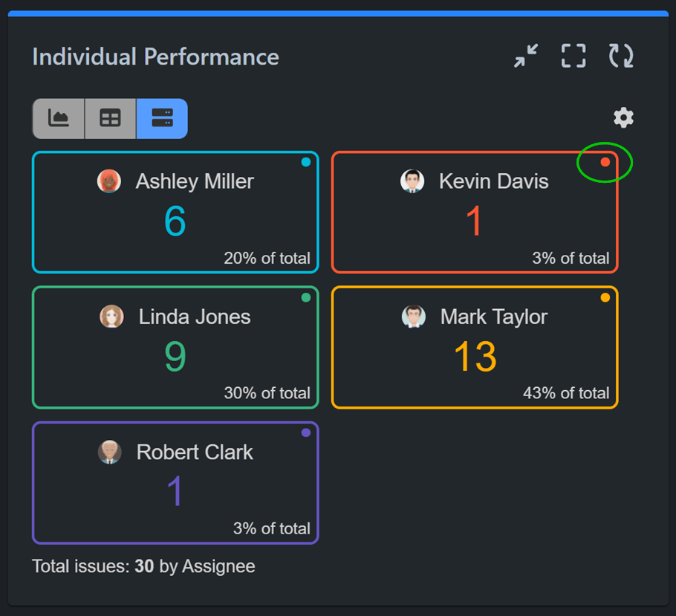Click Robert Clark's avatar

click(x=110, y=452)
